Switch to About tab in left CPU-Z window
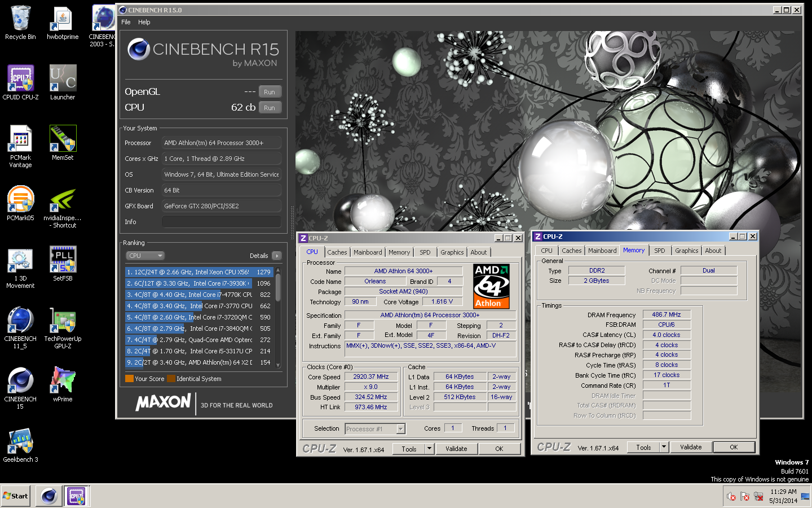 [479, 252]
